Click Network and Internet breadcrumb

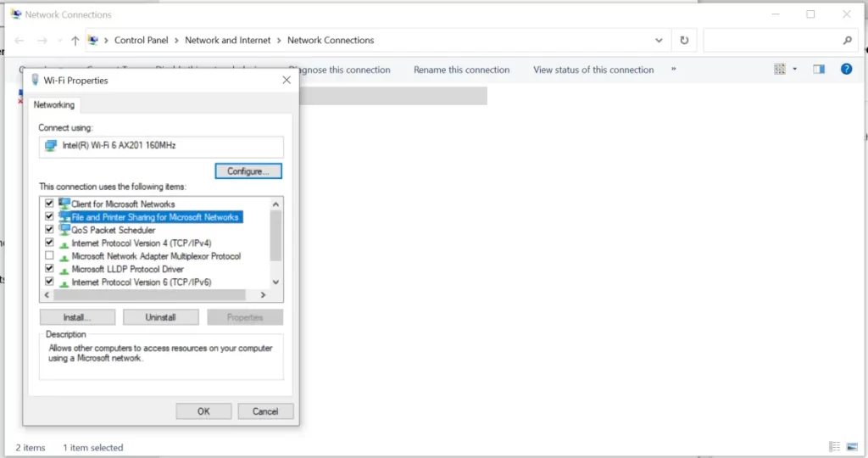227,41
